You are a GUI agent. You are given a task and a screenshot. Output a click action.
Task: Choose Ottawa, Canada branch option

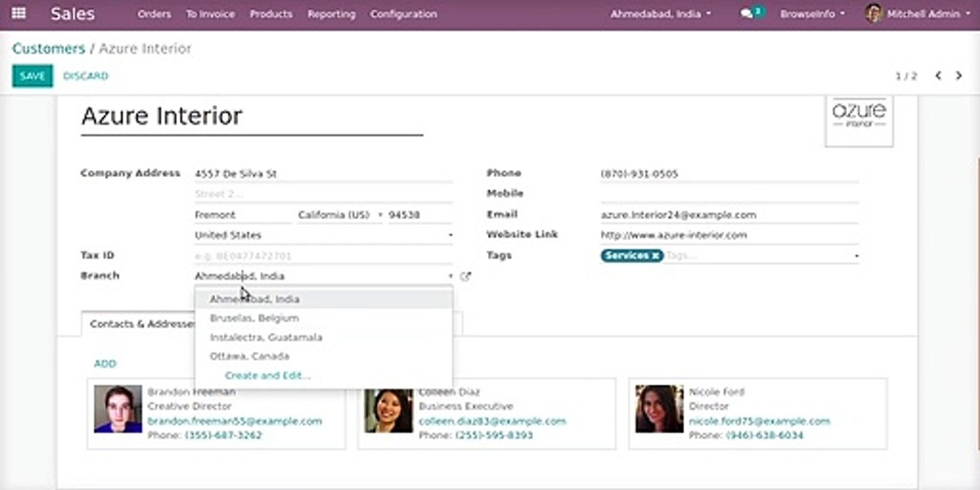323,356
